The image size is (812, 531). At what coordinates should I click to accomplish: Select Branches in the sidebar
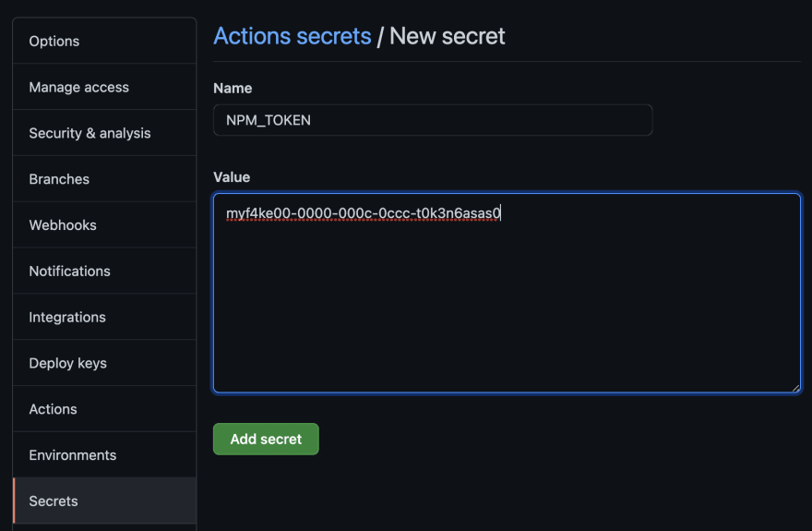tap(59, 179)
